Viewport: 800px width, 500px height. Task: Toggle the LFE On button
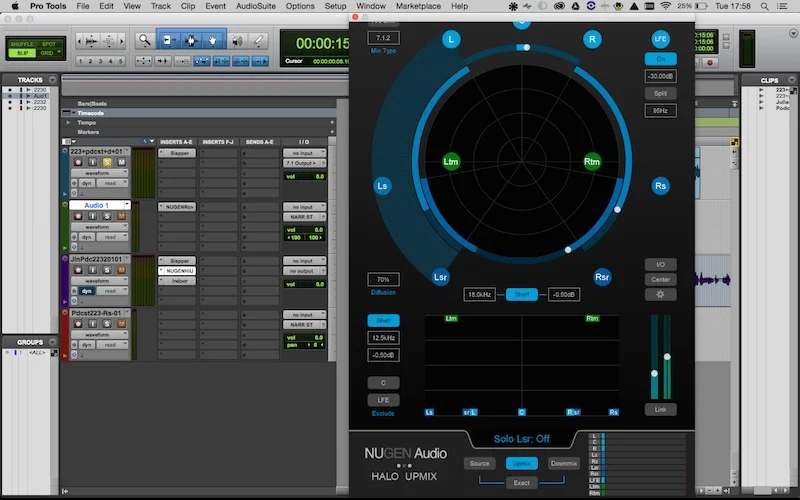660,59
